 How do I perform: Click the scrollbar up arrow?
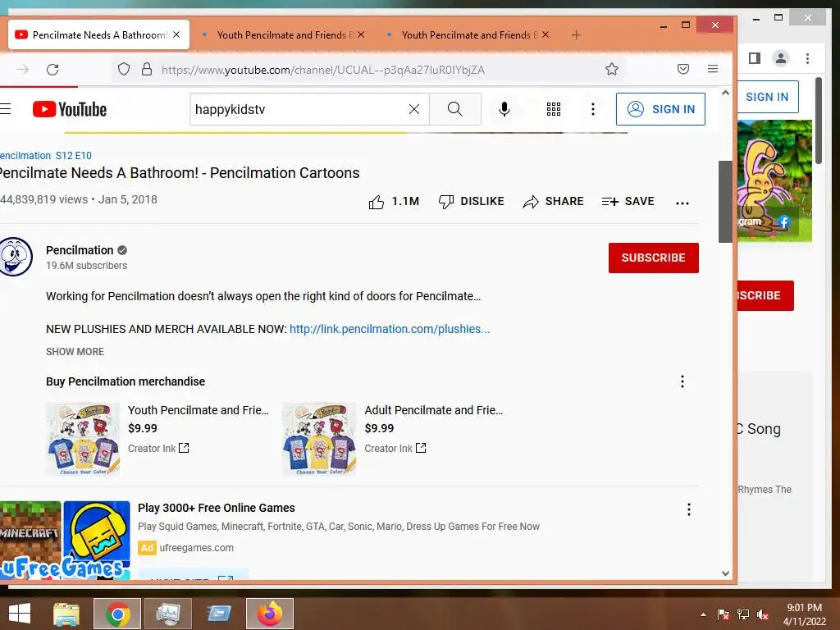coord(725,93)
